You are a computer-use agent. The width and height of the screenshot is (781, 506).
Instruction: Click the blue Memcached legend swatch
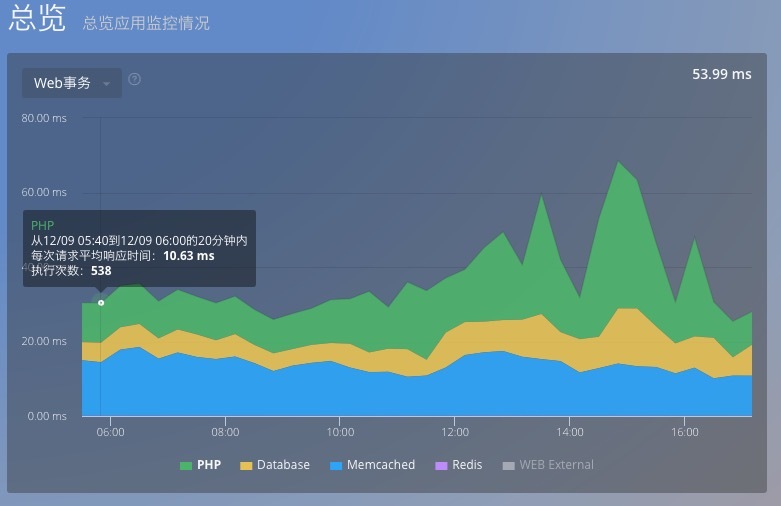point(335,465)
